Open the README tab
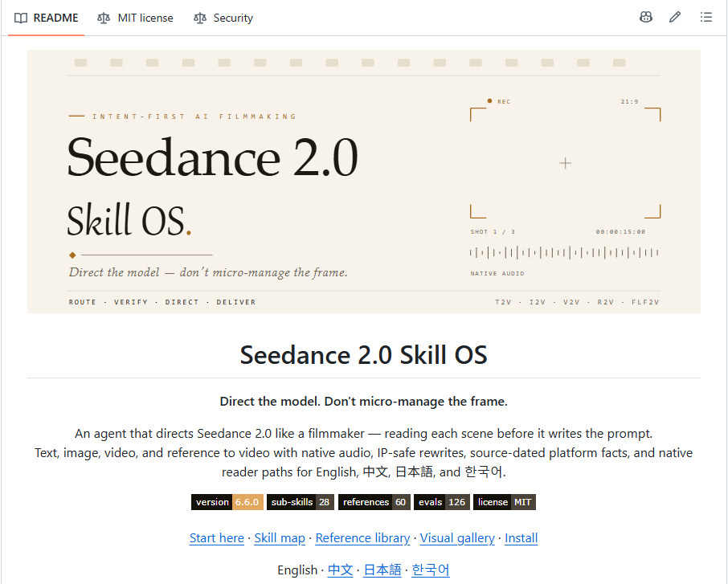The width and height of the screenshot is (728, 584). pyautogui.click(x=47, y=18)
